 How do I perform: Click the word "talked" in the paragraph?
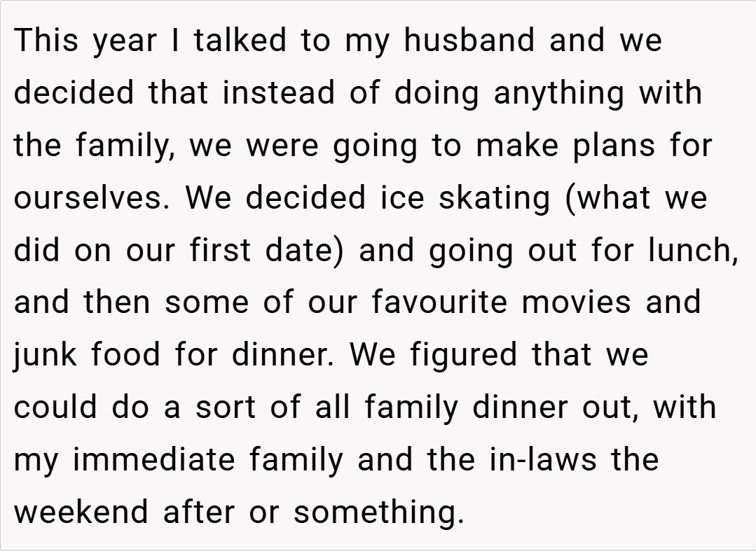click(x=240, y=41)
